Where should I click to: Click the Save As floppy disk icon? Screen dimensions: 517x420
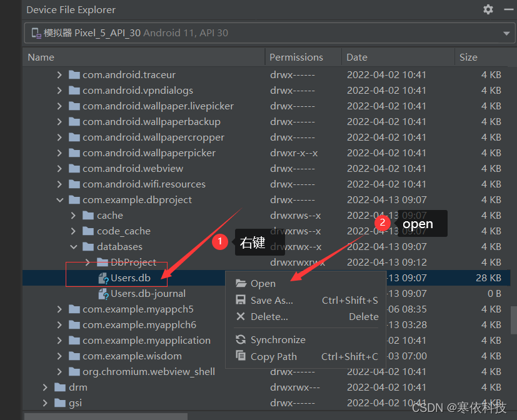[241, 299]
